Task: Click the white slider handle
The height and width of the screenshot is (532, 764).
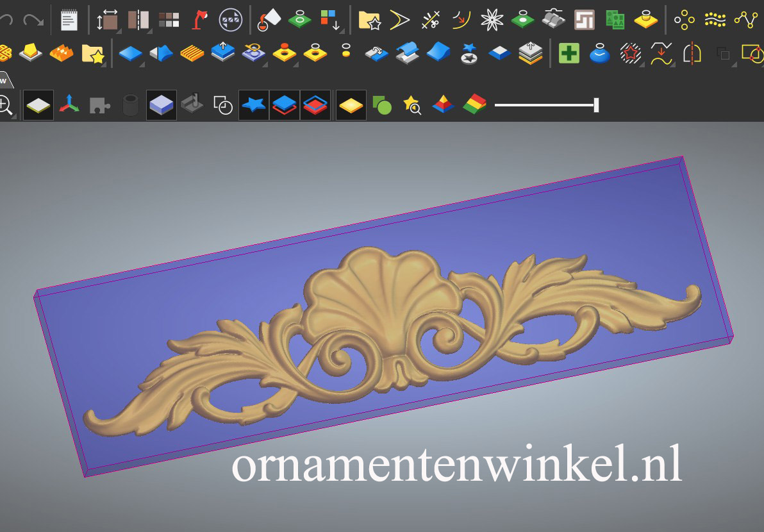Action: [596, 104]
